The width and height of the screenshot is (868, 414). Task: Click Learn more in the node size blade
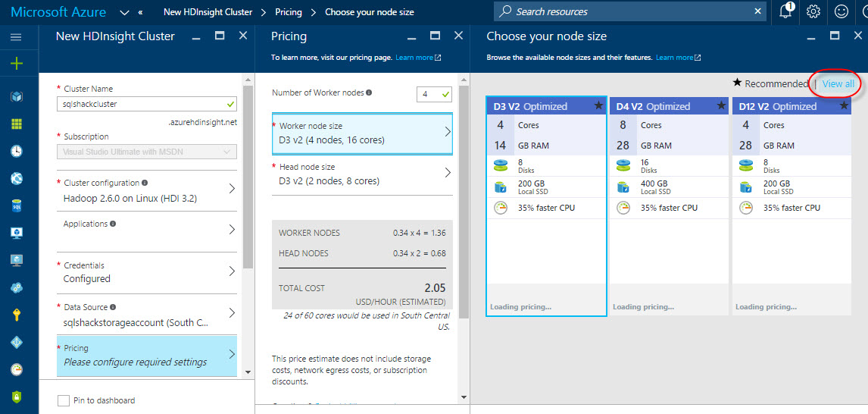coord(678,57)
